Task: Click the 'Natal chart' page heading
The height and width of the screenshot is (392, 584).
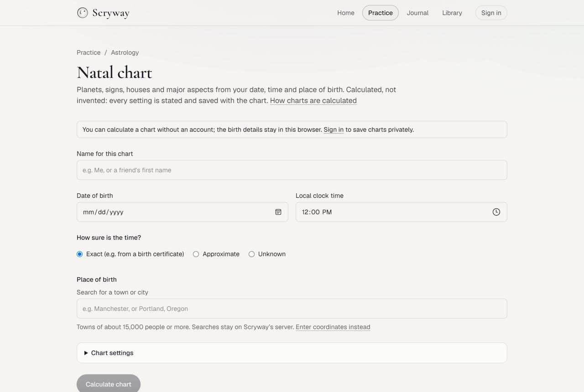Action: click(115, 72)
